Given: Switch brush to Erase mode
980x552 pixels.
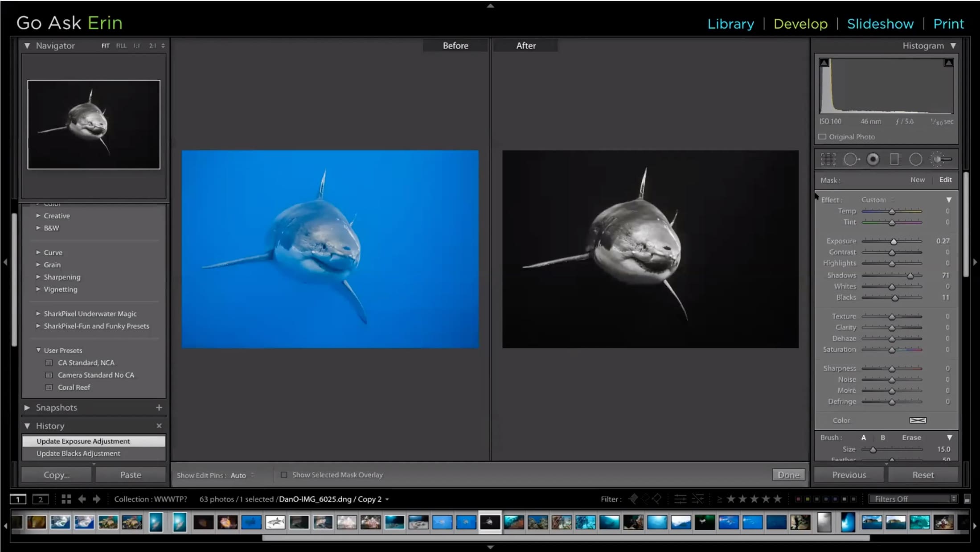Looking at the screenshot, I should 911,437.
